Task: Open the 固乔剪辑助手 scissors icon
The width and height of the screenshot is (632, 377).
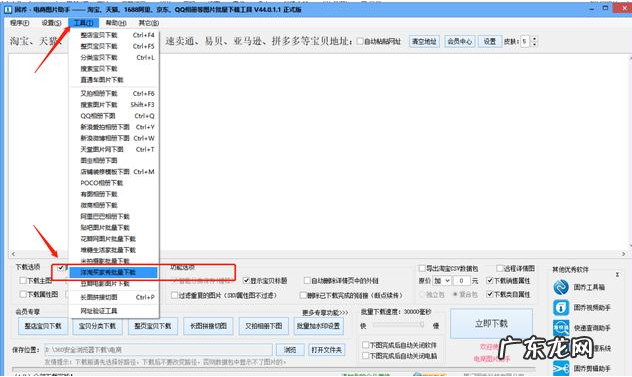Action: 561,368
